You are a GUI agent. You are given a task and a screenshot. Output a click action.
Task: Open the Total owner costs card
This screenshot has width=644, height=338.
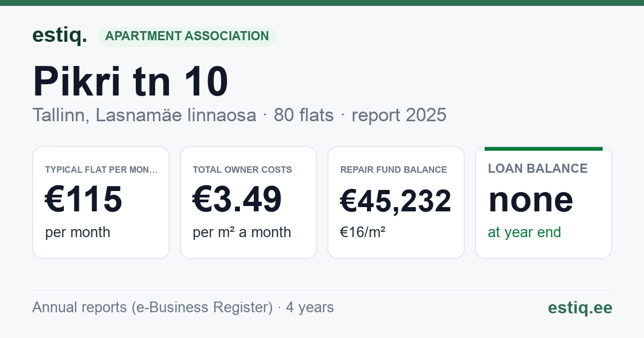pos(248,202)
